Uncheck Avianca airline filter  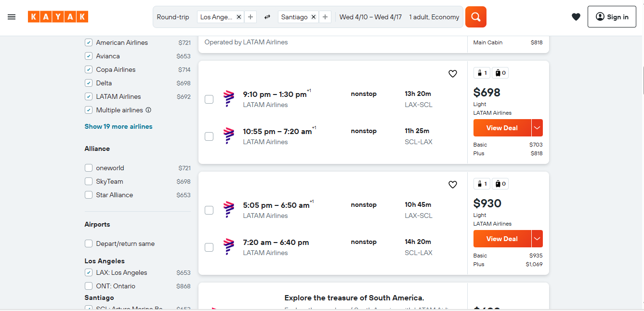coord(89,56)
